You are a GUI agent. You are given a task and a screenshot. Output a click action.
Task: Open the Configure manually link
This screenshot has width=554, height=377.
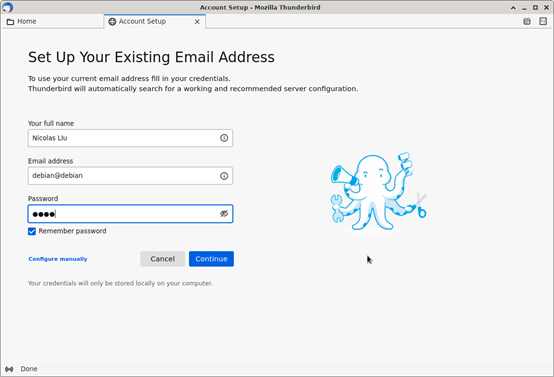[x=58, y=259]
